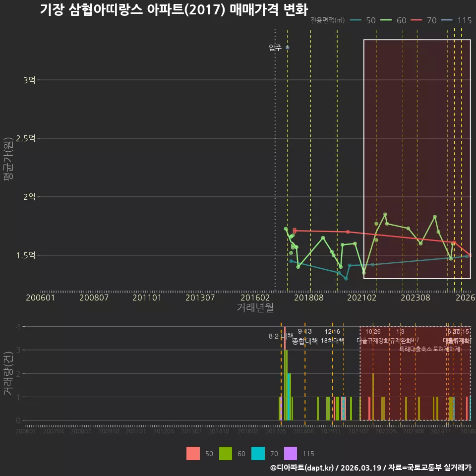Select the teal 50 line key in top legend
Image resolution: width=476 pixels, height=476 pixels.
pyautogui.click(x=356, y=20)
